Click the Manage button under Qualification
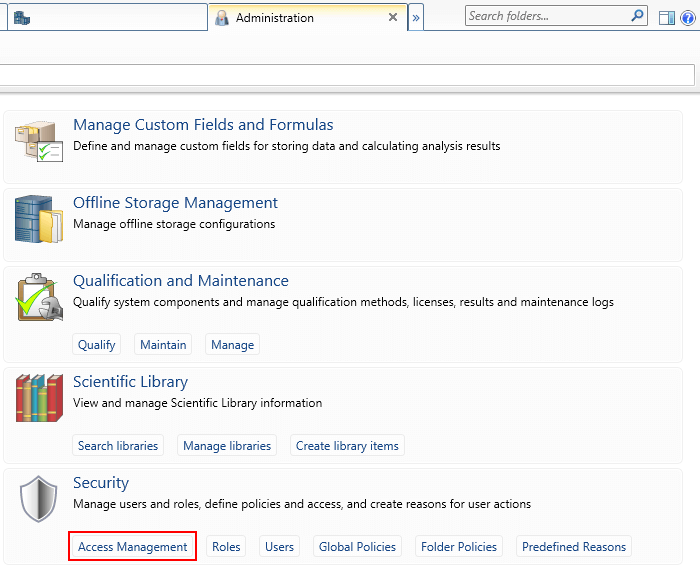Image resolution: width=700 pixels, height=567 pixels. (x=232, y=345)
